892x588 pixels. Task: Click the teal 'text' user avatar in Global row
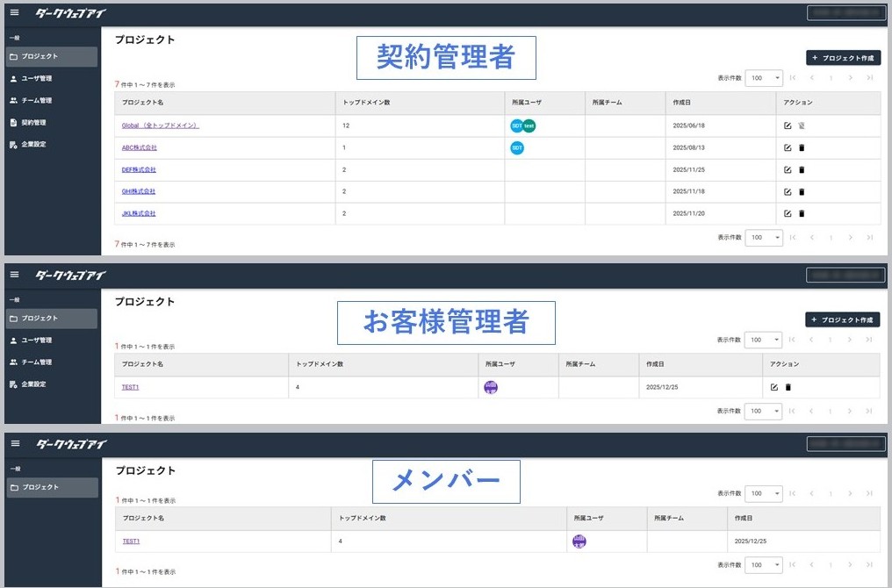click(x=529, y=125)
